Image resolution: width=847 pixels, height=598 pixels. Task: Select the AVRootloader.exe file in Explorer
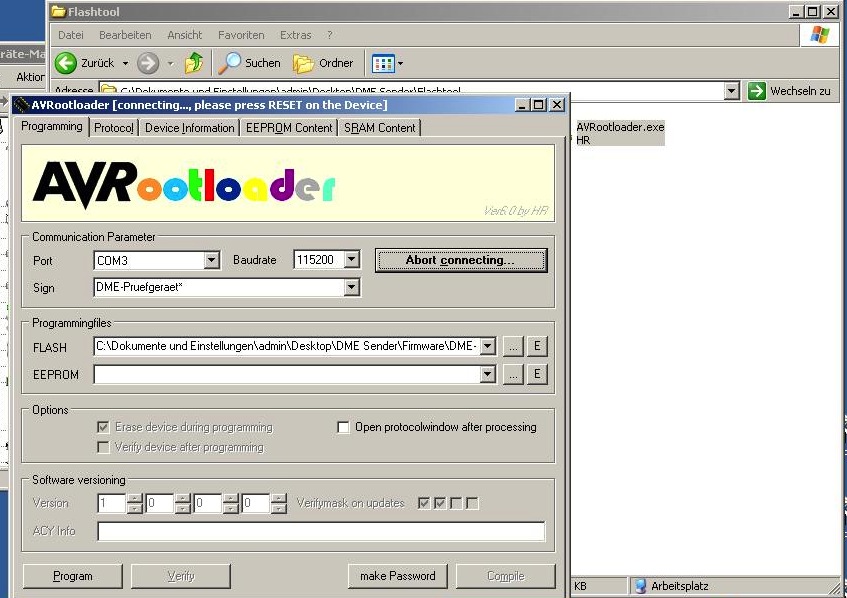pos(620,127)
